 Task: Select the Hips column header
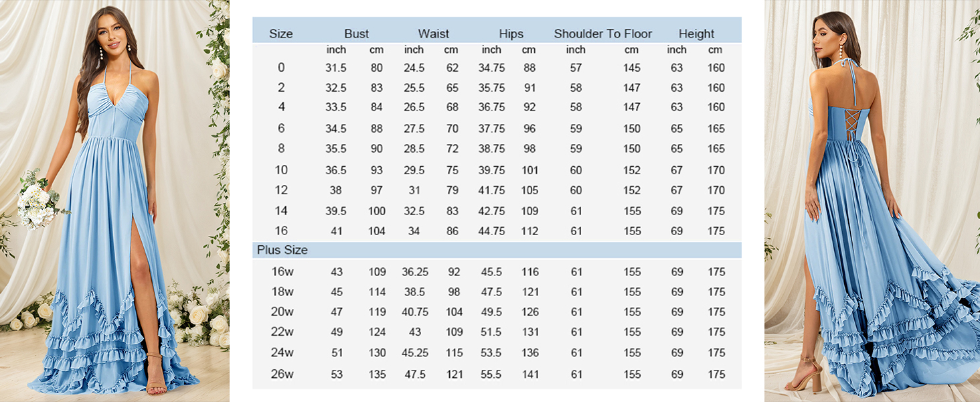tap(511, 33)
